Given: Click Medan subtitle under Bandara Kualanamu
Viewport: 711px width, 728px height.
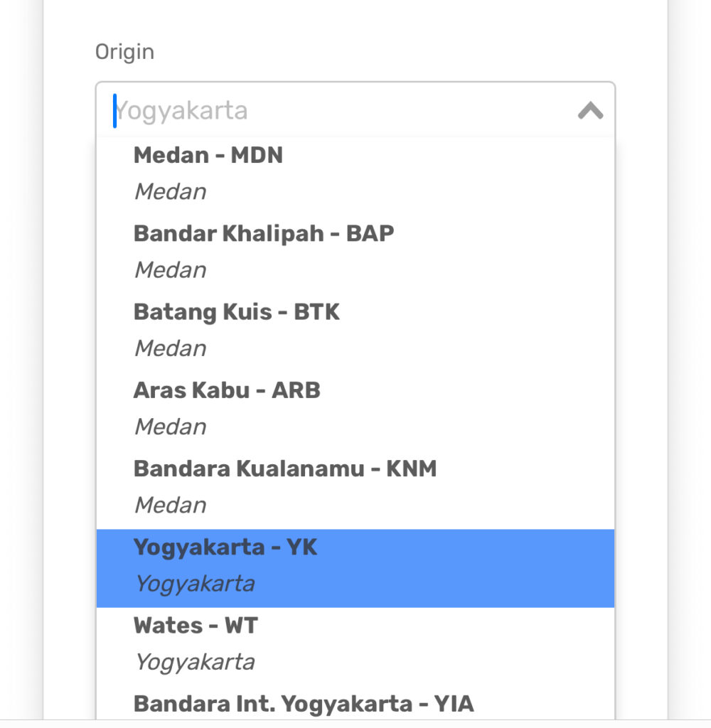Looking at the screenshot, I should [171, 505].
